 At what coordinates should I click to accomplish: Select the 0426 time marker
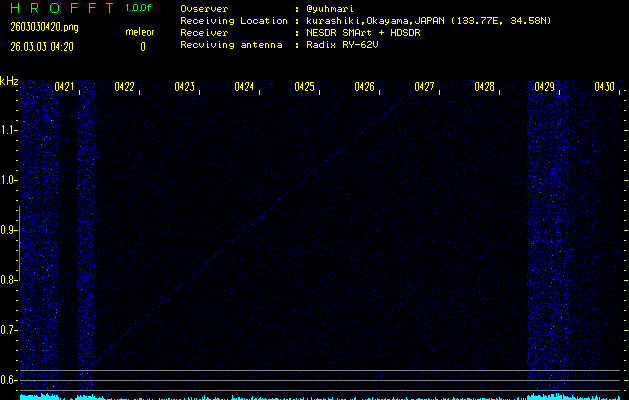[364, 87]
